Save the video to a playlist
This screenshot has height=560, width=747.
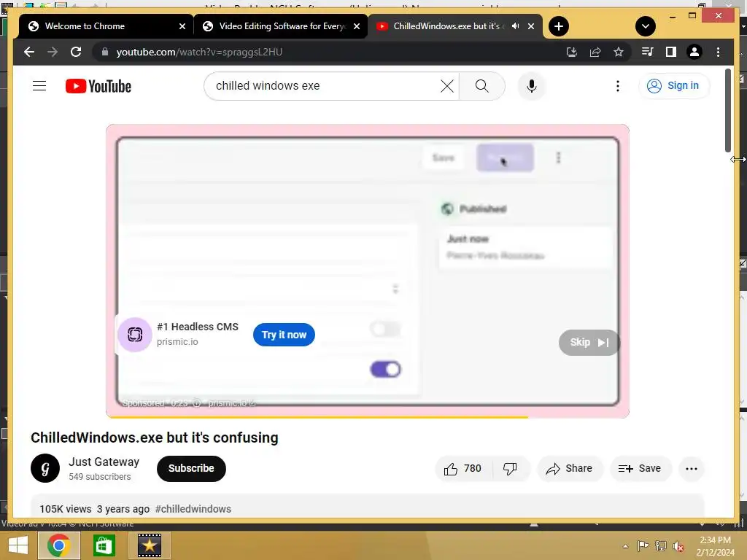coord(640,469)
